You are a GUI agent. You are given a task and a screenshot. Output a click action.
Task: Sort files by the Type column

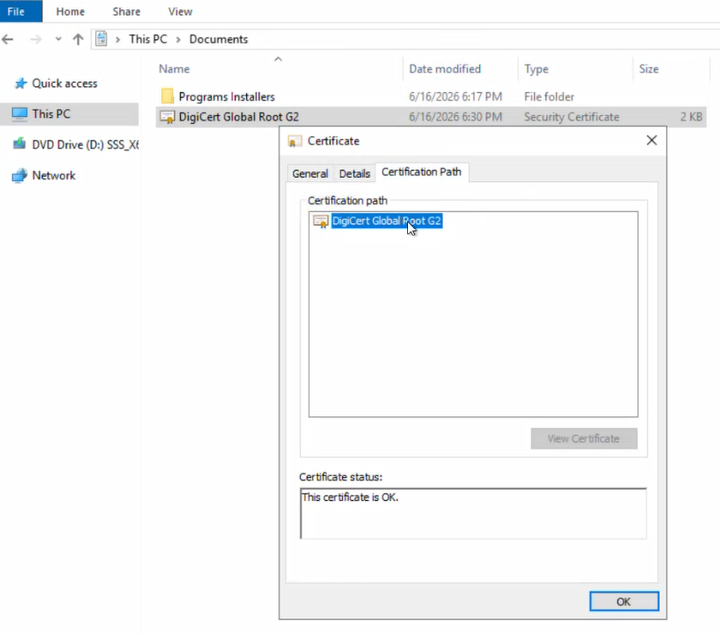coord(536,69)
